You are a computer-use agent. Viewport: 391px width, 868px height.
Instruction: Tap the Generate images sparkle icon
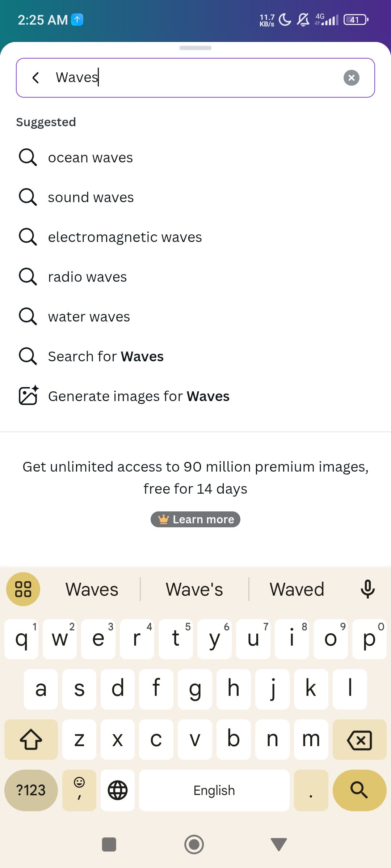coord(29,395)
